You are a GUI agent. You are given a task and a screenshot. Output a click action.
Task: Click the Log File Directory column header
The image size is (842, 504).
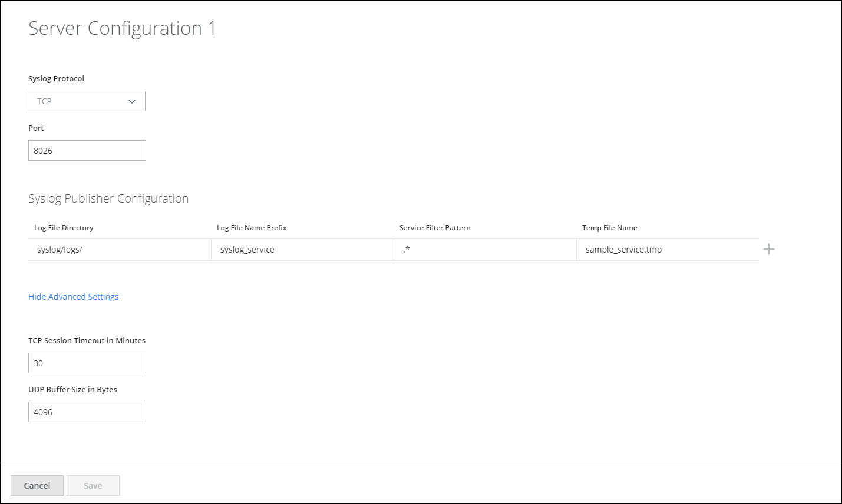click(64, 228)
